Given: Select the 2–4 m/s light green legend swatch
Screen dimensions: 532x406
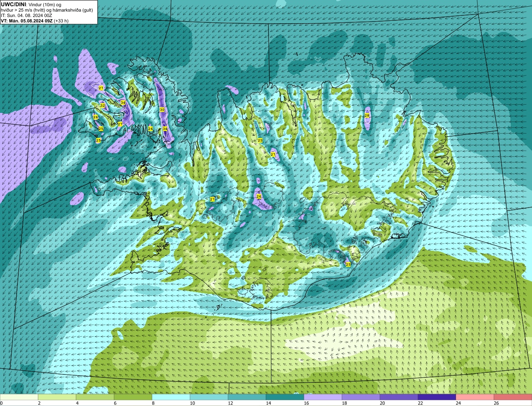Looking at the screenshot, I should click(57, 397).
